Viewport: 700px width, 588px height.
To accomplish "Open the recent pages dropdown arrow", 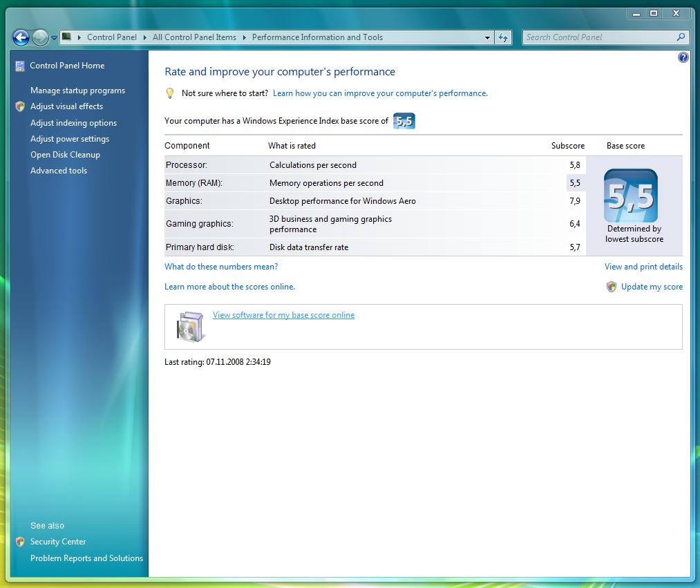I will tap(54, 38).
